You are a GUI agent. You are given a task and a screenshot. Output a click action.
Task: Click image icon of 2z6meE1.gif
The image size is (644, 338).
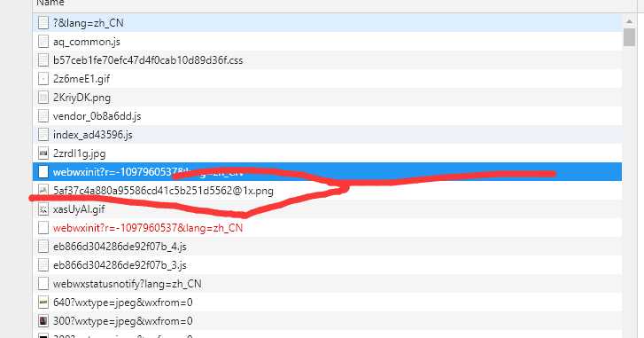tap(43, 79)
